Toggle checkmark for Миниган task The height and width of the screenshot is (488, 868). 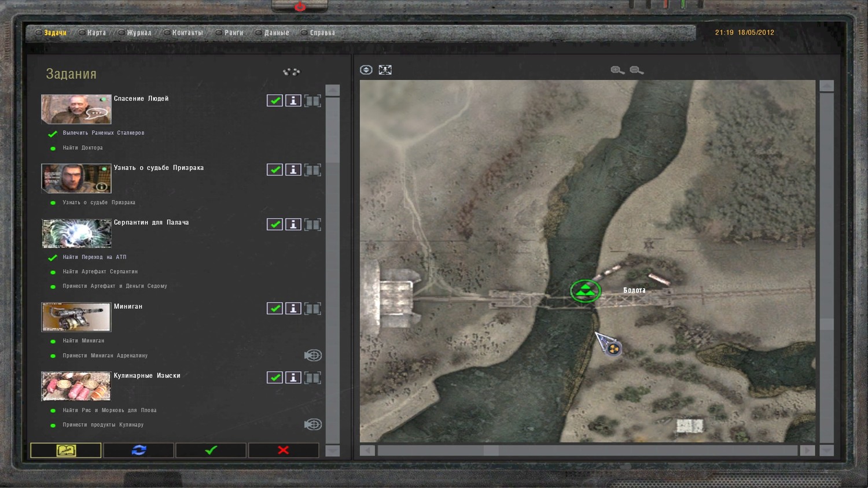[x=275, y=309]
